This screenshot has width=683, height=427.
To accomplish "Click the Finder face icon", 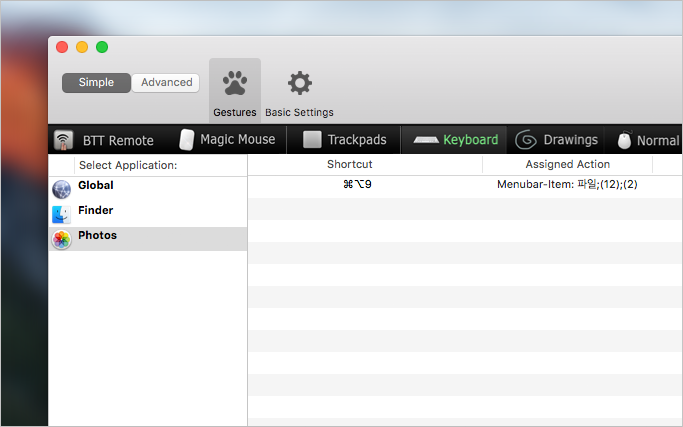I will tap(61, 214).
